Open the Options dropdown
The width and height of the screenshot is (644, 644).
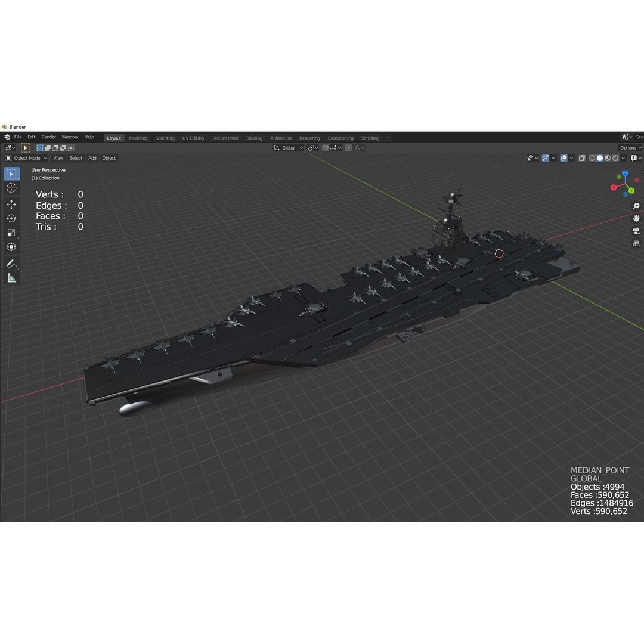point(630,148)
